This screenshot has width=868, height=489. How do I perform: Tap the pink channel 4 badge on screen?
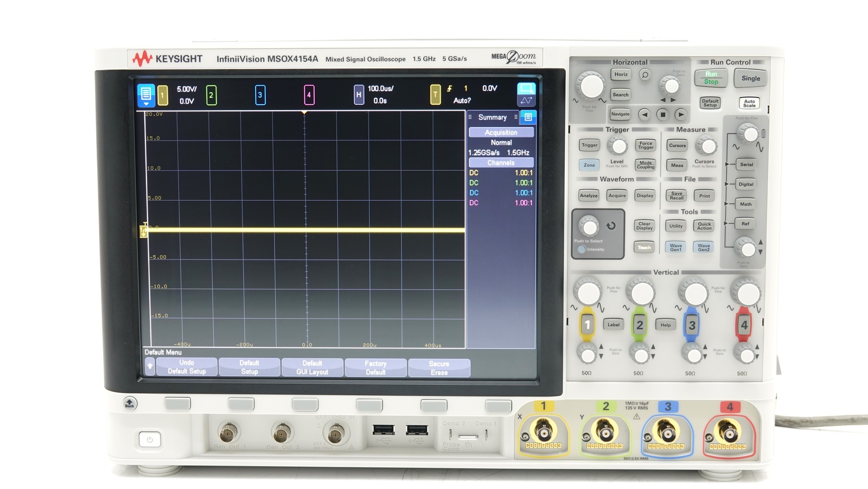tap(309, 96)
